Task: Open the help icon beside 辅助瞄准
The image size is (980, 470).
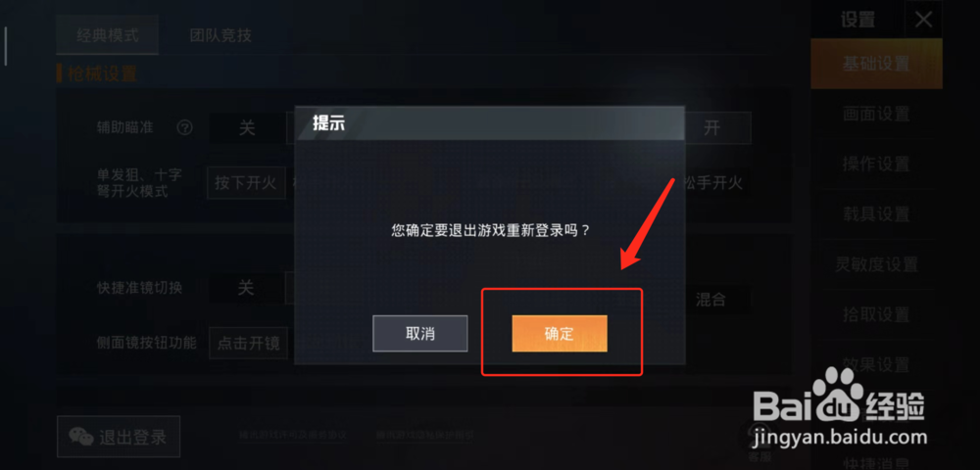Action: pyautogui.click(x=184, y=128)
